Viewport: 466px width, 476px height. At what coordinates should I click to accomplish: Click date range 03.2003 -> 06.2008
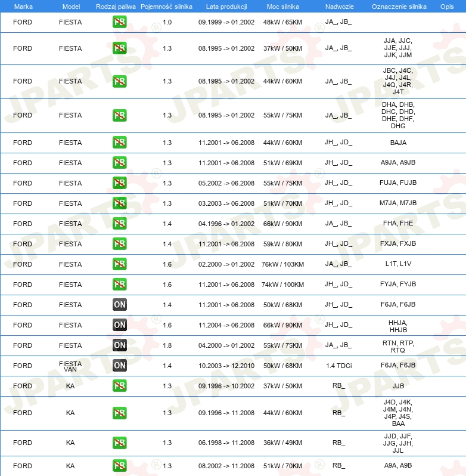pyautogui.click(x=226, y=203)
